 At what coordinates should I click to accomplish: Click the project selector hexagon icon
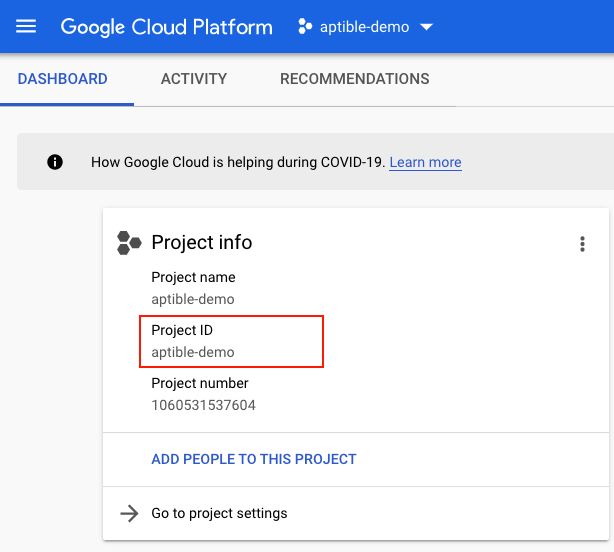(305, 27)
